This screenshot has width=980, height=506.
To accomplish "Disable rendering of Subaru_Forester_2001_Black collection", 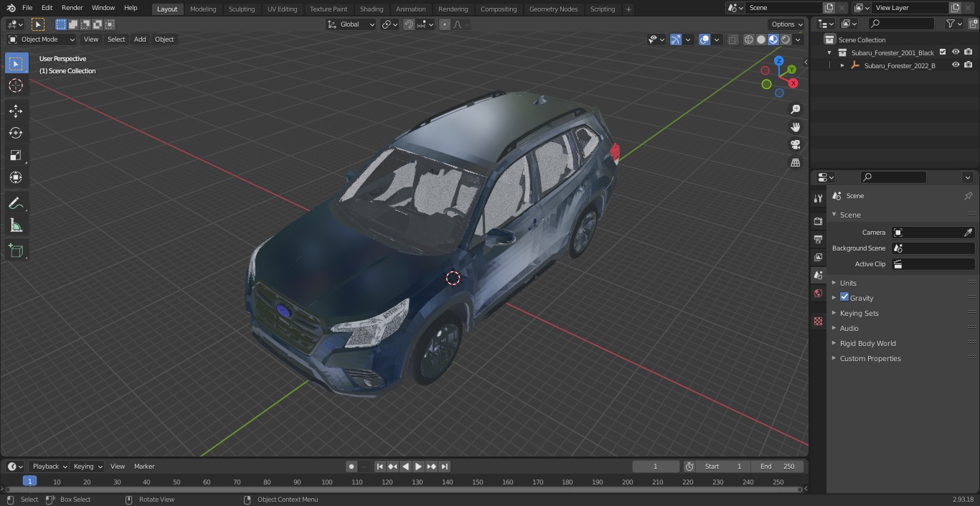I will [x=969, y=52].
